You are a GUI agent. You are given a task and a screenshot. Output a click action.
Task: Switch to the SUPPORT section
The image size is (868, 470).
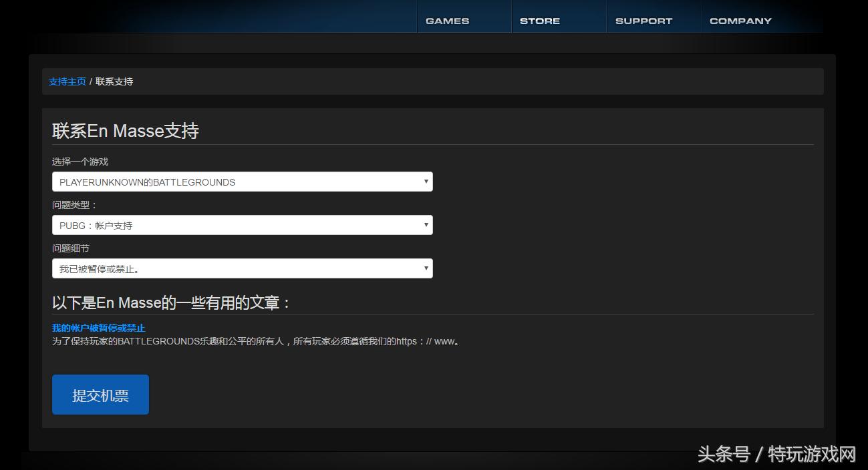coord(643,21)
